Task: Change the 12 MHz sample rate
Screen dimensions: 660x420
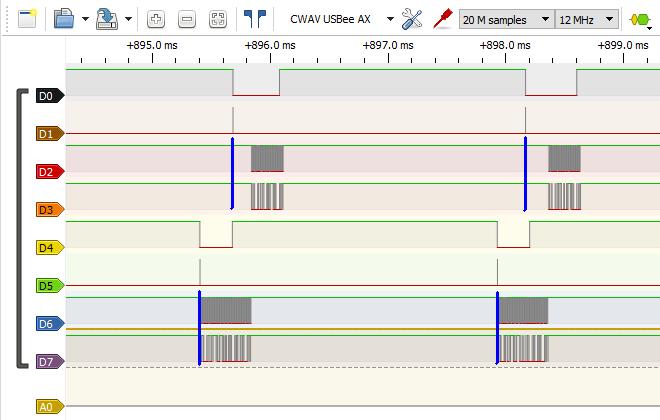Action: (587, 19)
